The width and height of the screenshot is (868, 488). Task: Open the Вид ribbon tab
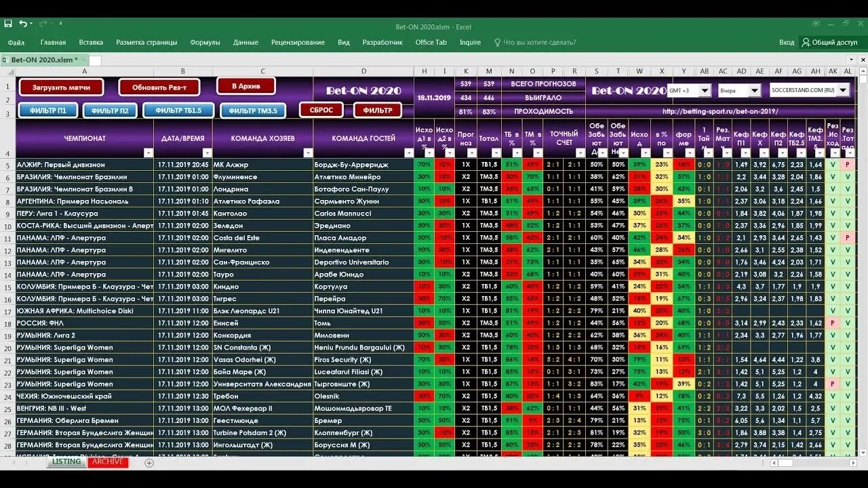click(344, 42)
